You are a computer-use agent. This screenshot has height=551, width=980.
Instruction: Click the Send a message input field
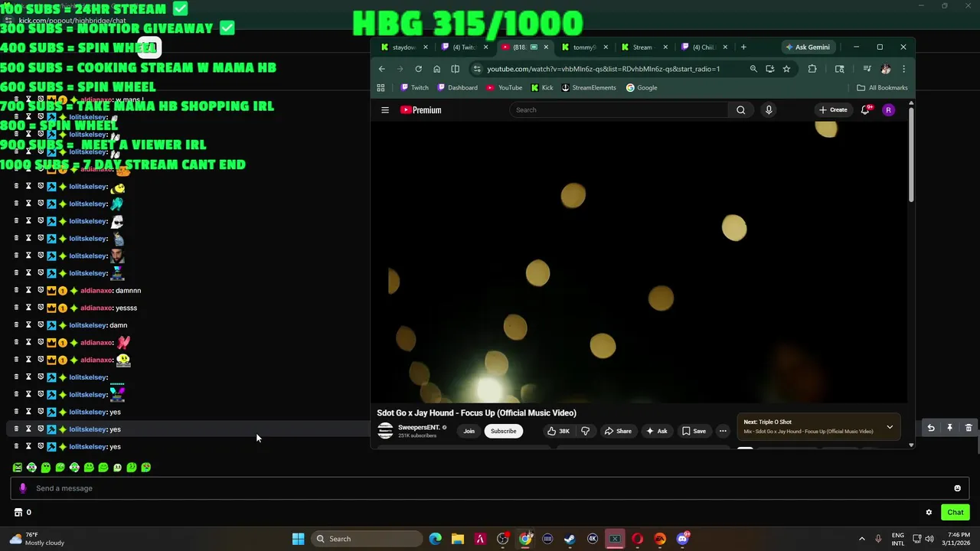coord(490,488)
